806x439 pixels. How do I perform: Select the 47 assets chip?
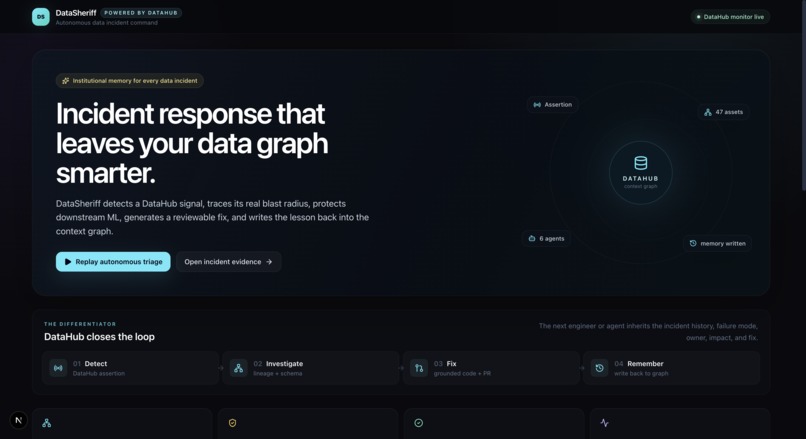(x=723, y=112)
